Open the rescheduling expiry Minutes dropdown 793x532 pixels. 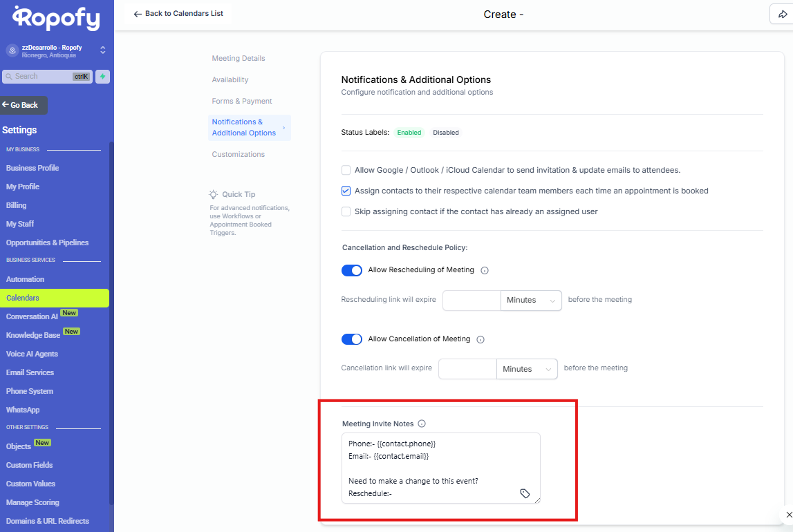[530, 301]
